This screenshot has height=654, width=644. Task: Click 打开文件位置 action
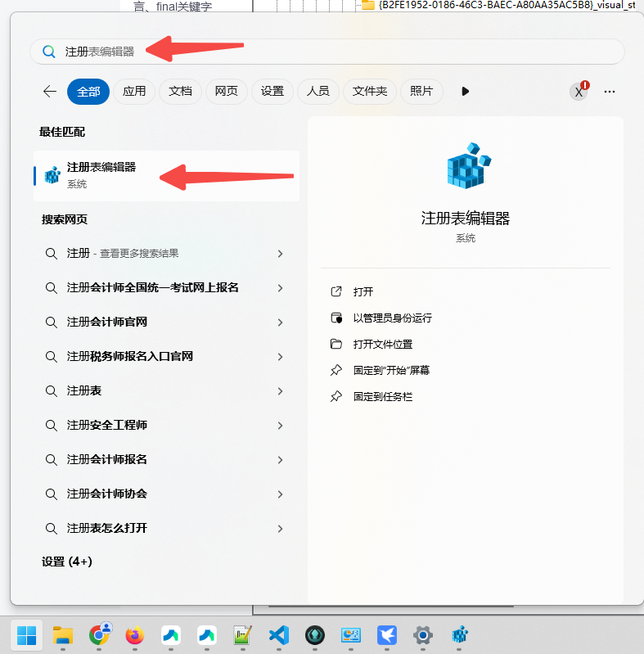tap(382, 344)
